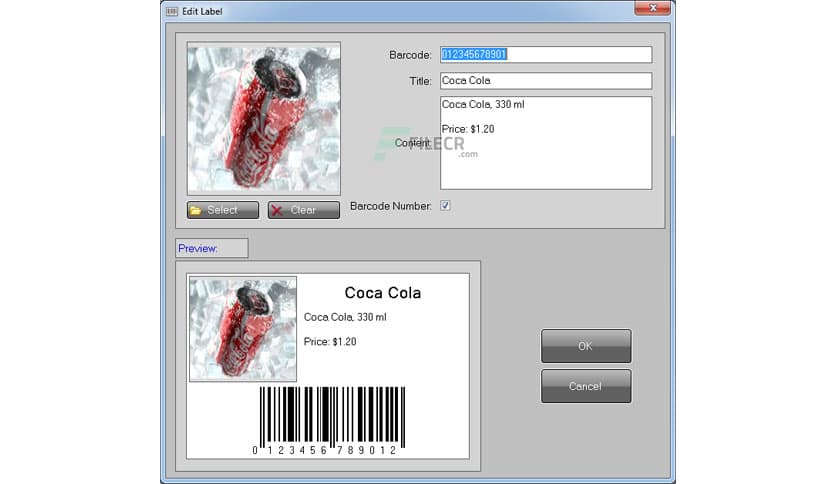Click the Coca Cola, 330 ml preview line
This screenshot has height=484, width=836.
(x=344, y=317)
